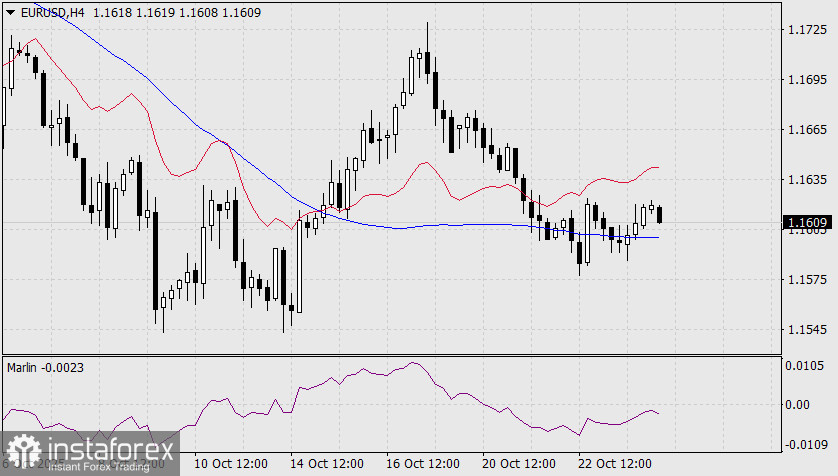Image resolution: width=838 pixels, height=476 pixels.
Task: Click the 10 Oct 12:00 time label
Action: pos(230,463)
